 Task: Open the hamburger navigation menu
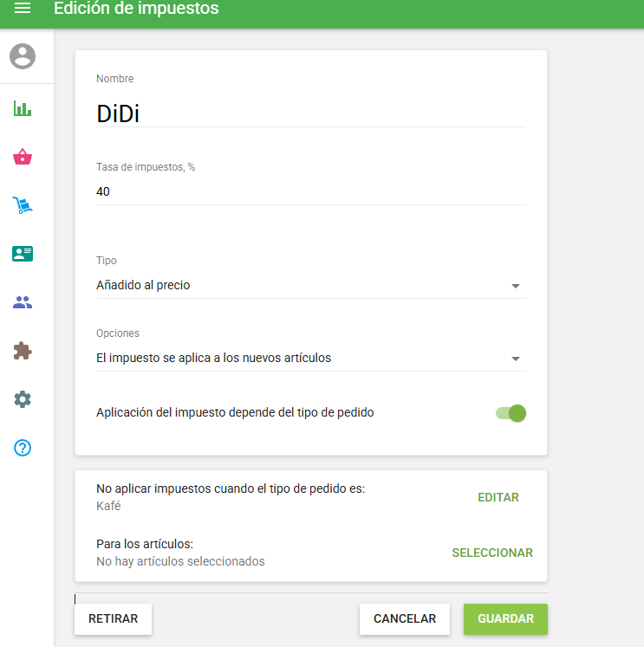tap(23, 8)
